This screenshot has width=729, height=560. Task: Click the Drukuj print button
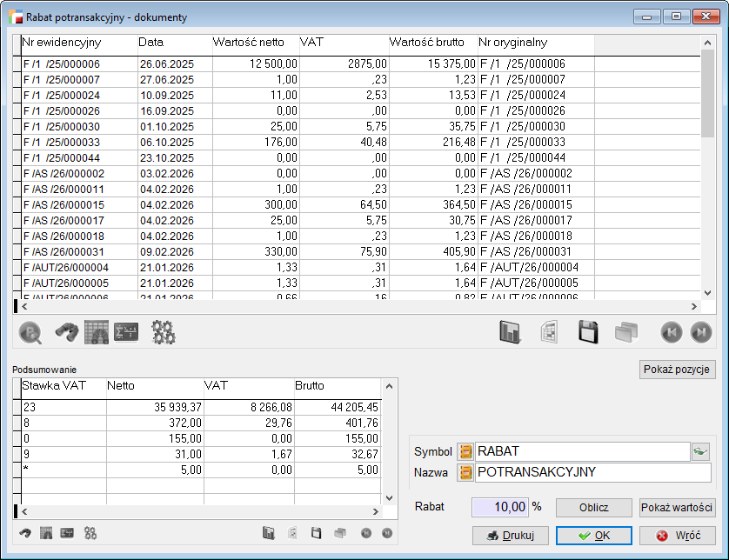pos(510,536)
